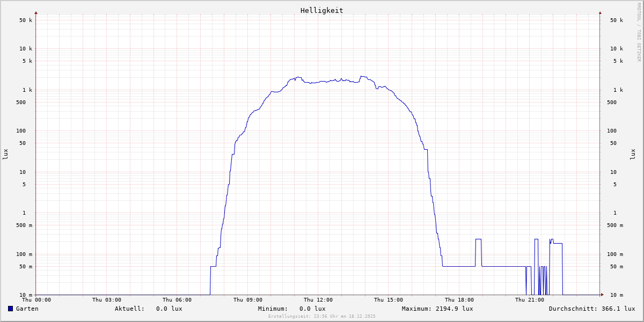Click the Thu 06:00 time axis label

click(177, 300)
